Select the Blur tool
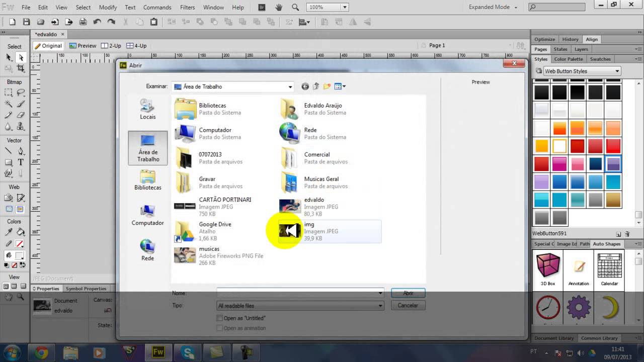The image size is (644, 362). coord(9,127)
